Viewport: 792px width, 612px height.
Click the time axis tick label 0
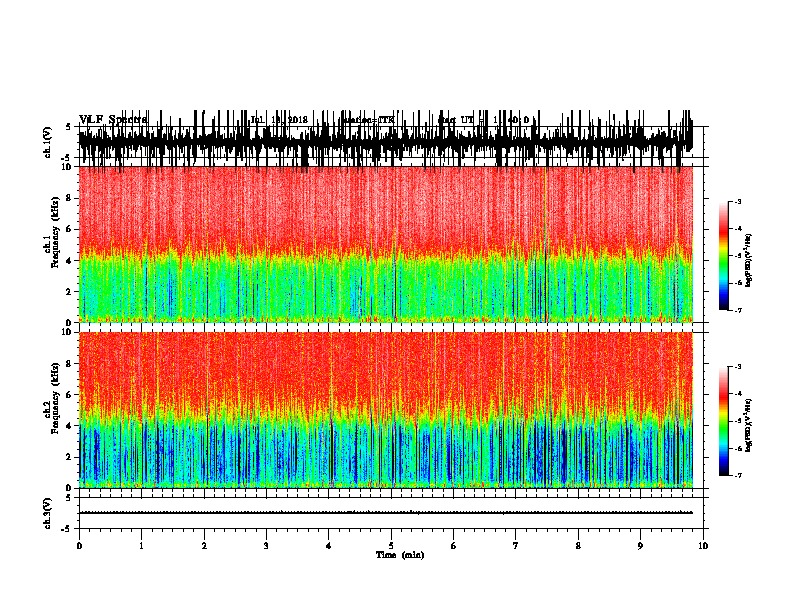tap(79, 546)
